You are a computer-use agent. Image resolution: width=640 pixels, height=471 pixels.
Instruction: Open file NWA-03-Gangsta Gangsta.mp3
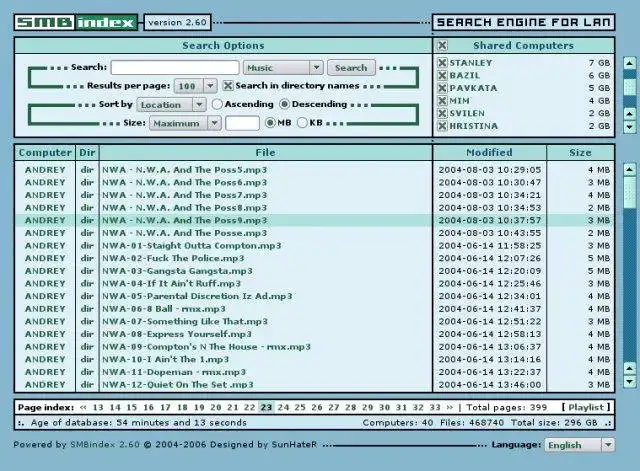coord(177,271)
